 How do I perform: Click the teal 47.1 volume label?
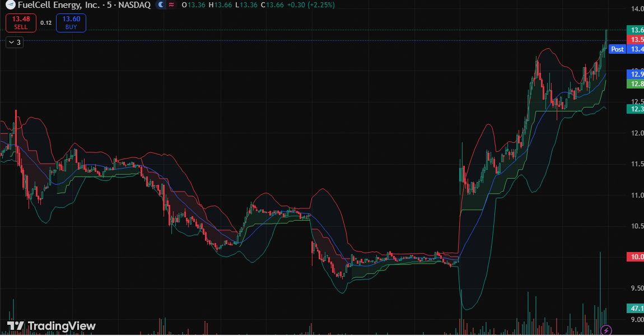point(636,308)
